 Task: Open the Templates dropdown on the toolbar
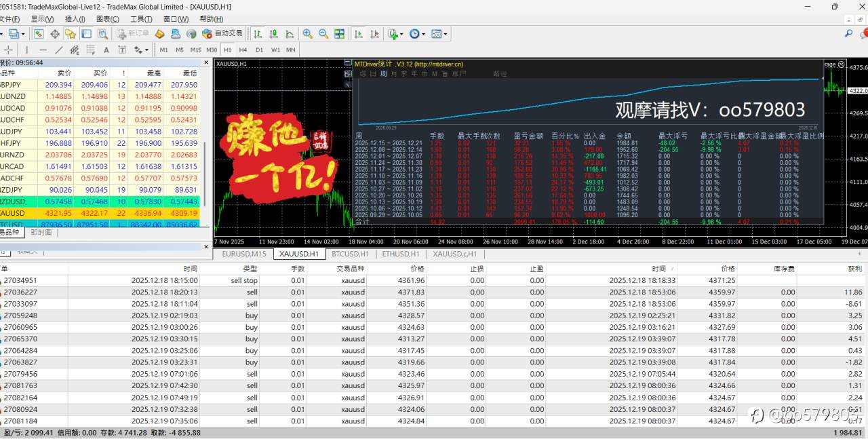[x=436, y=33]
